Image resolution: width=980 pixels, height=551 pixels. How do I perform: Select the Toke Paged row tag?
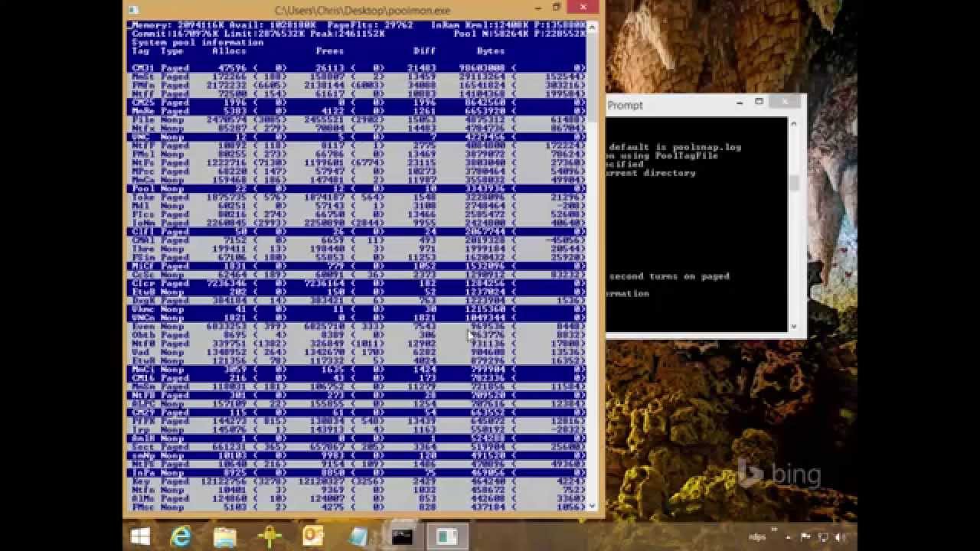tap(143, 197)
